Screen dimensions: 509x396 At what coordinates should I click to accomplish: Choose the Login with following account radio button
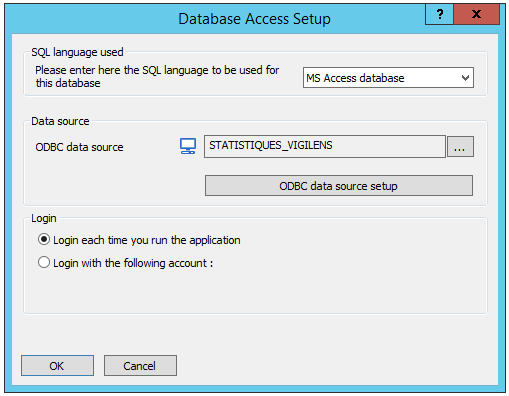[x=44, y=262]
